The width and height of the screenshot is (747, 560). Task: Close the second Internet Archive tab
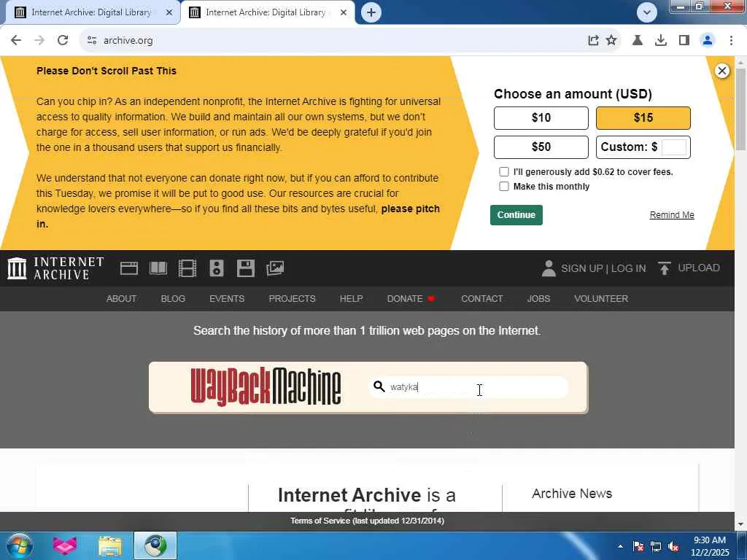coord(344,13)
